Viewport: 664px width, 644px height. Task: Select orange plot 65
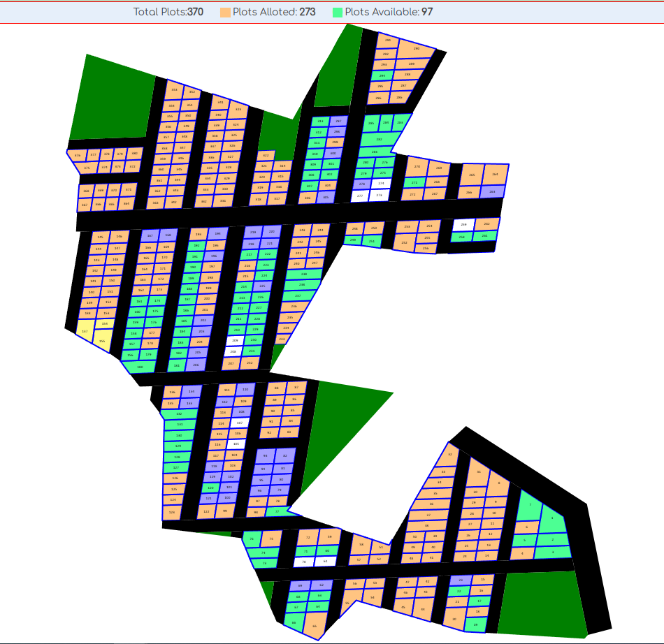(x=315, y=625)
